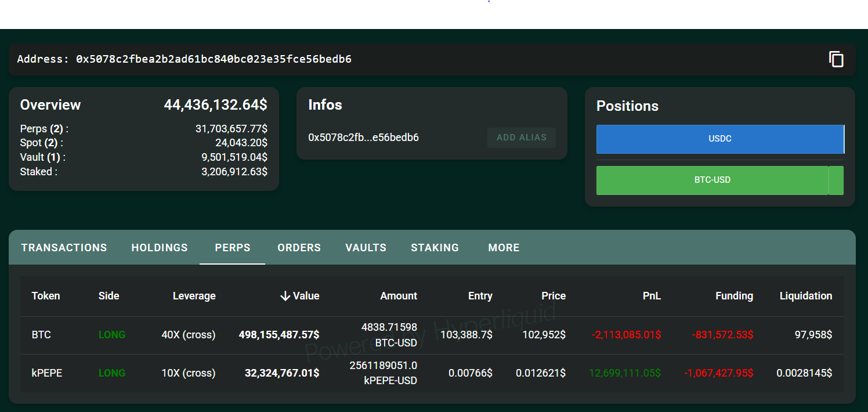Sort table by Entry column header
868x412 pixels.
pos(480,296)
